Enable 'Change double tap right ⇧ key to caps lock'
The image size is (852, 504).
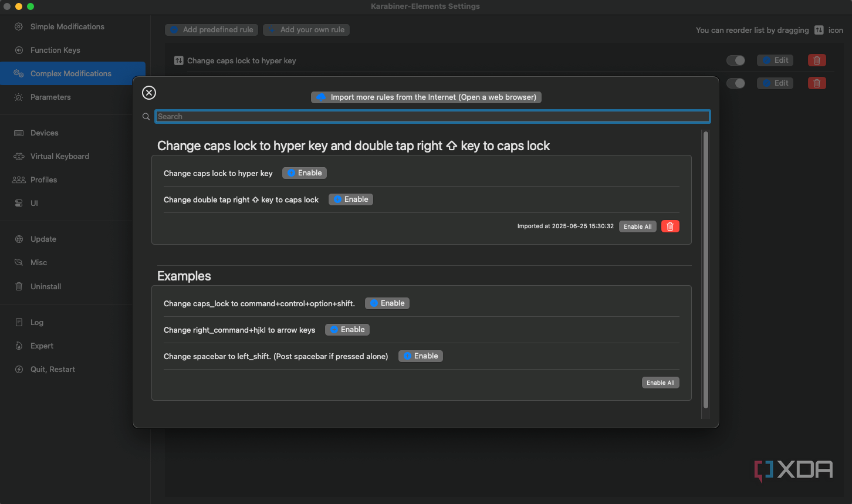click(x=351, y=199)
